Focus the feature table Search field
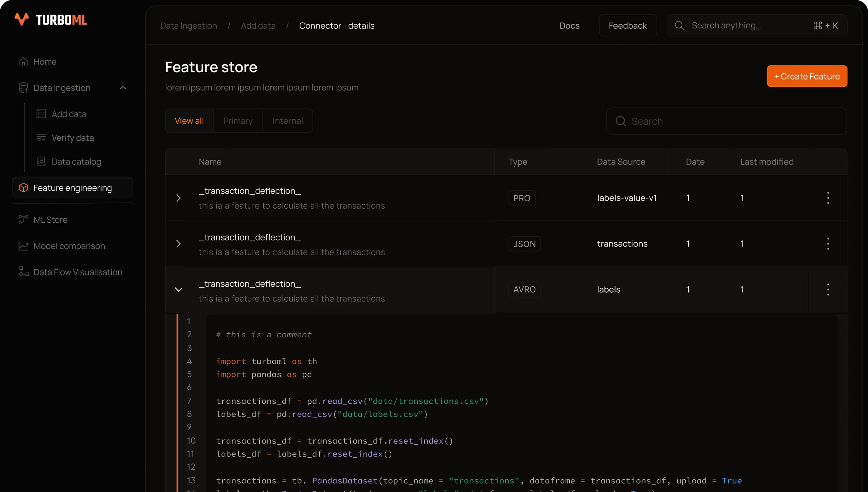Screen dimensions: 868x492 (726, 121)
